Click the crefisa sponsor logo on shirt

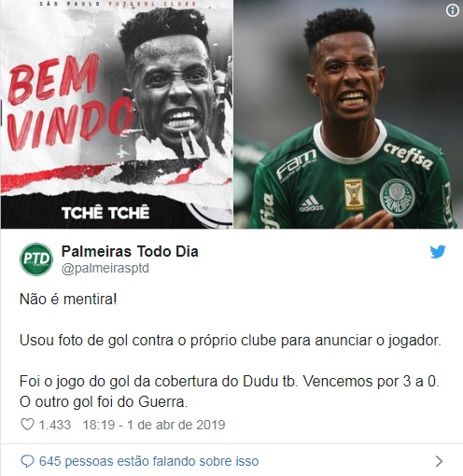[x=408, y=156]
